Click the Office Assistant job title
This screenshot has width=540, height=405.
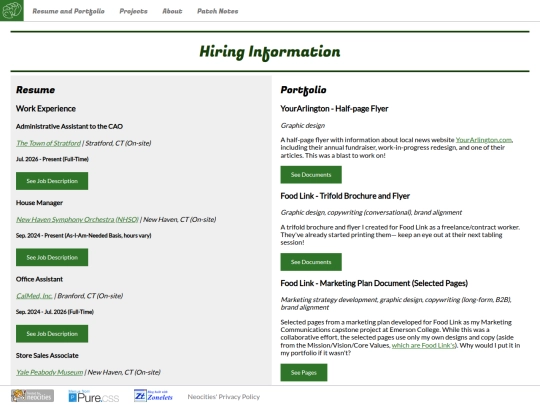pos(39,279)
